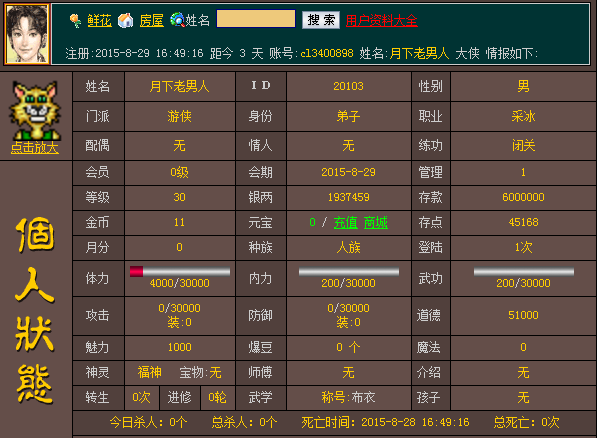The height and width of the screenshot is (438, 597).
Task: Click the 今日杀人: 0个 text
Action: click(148, 422)
